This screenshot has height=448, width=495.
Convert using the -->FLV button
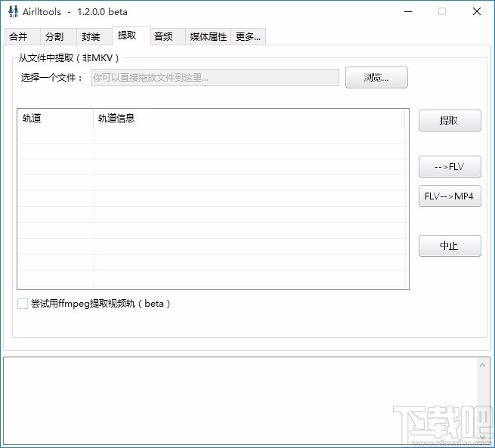tap(450, 166)
